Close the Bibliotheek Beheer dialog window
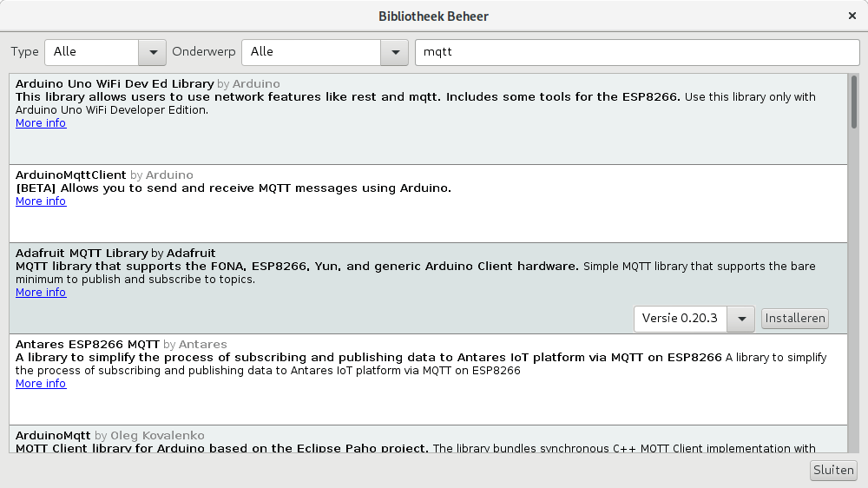 (852, 16)
